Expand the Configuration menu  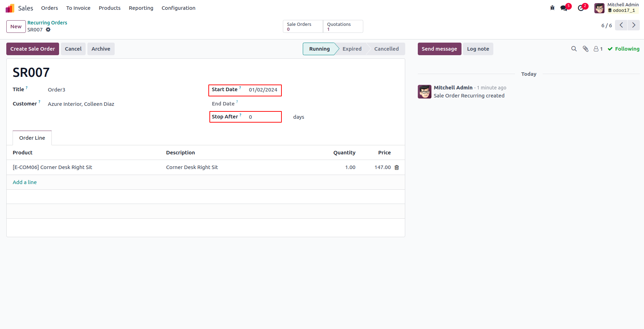click(x=178, y=8)
